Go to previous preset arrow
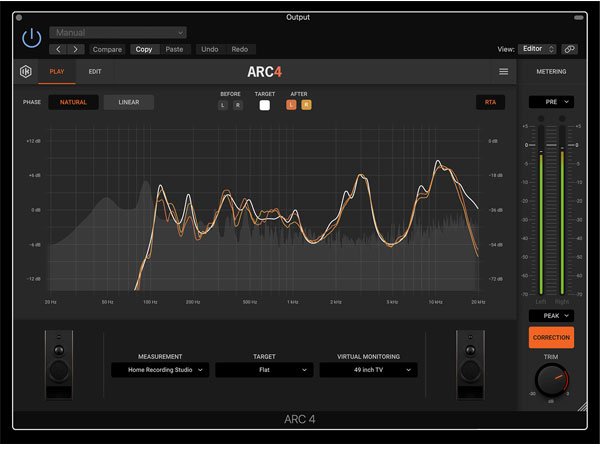 coord(58,49)
